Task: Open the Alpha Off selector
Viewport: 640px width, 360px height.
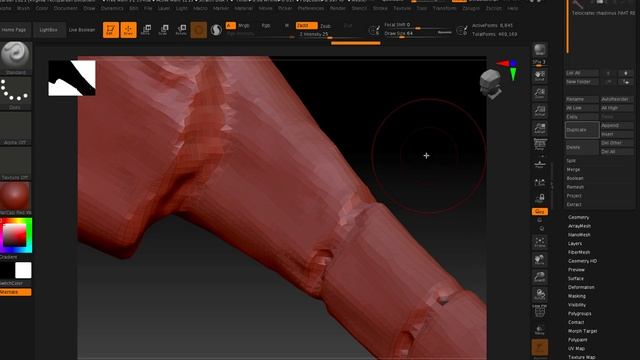Action: [16, 128]
